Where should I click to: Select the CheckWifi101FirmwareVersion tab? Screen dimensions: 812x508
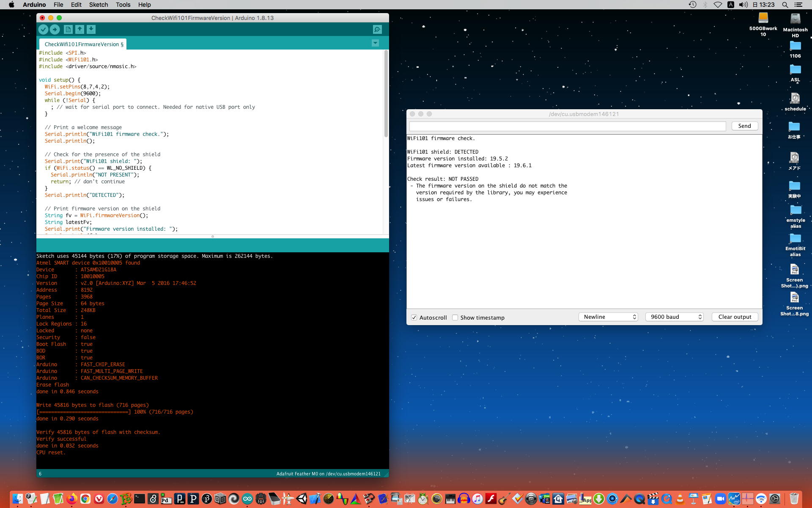(83, 44)
